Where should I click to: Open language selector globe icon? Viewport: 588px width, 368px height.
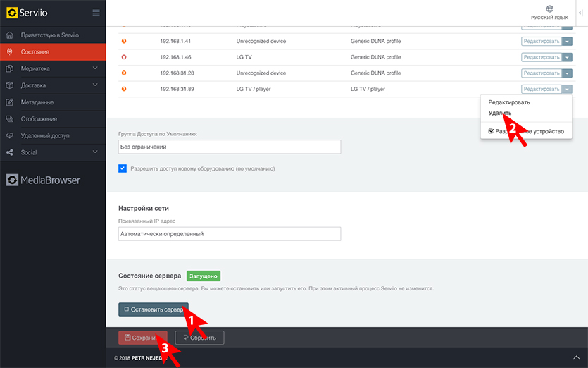549,9
